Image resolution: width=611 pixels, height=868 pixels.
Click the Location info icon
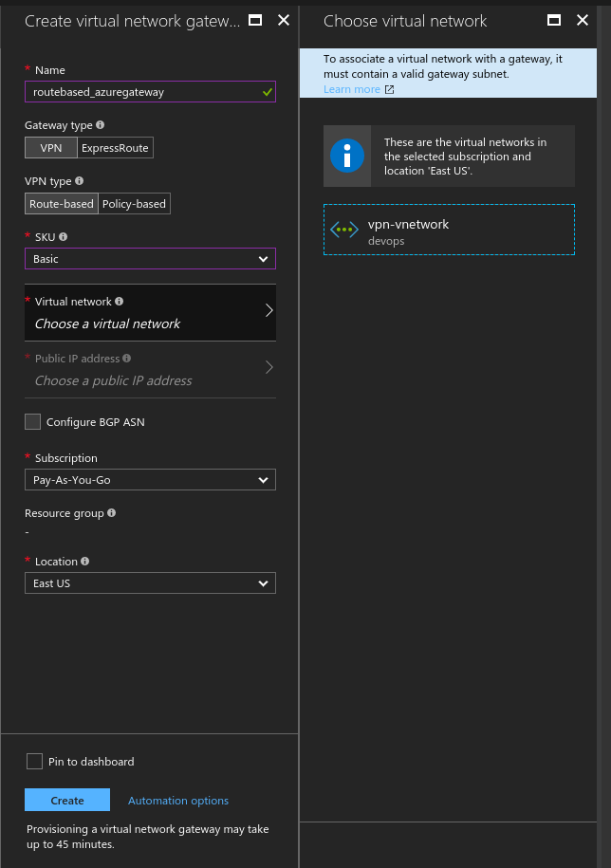click(84, 561)
